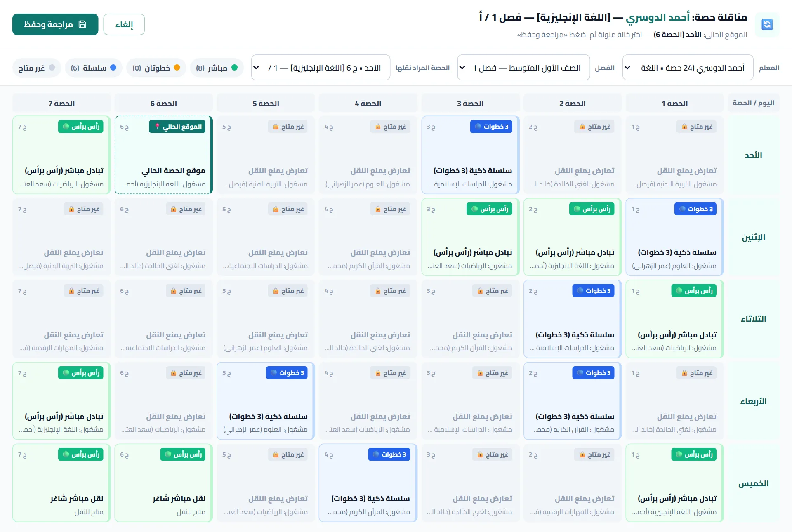
Task: Click the Save and Review button
Action: [55, 24]
